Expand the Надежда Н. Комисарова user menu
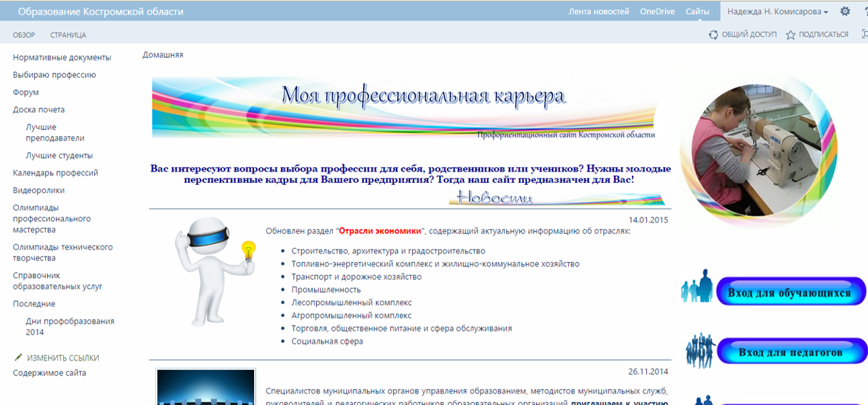868x405 pixels. click(777, 11)
